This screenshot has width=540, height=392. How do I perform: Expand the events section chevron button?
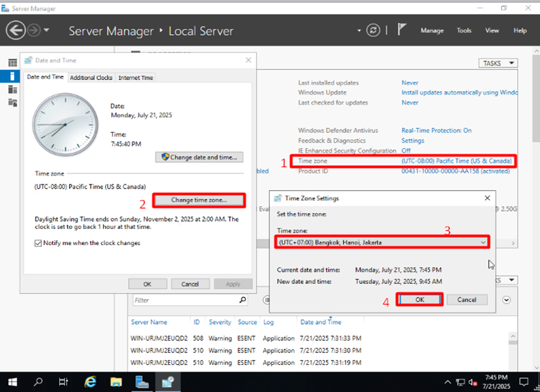pyautogui.click(x=507, y=300)
